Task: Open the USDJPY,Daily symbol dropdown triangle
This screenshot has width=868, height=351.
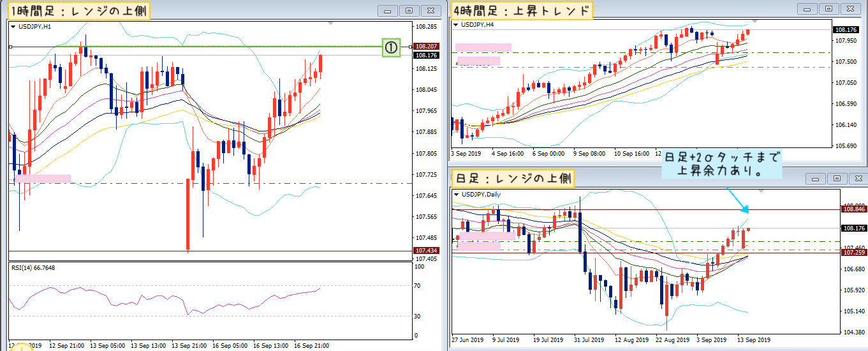Action: (x=456, y=194)
